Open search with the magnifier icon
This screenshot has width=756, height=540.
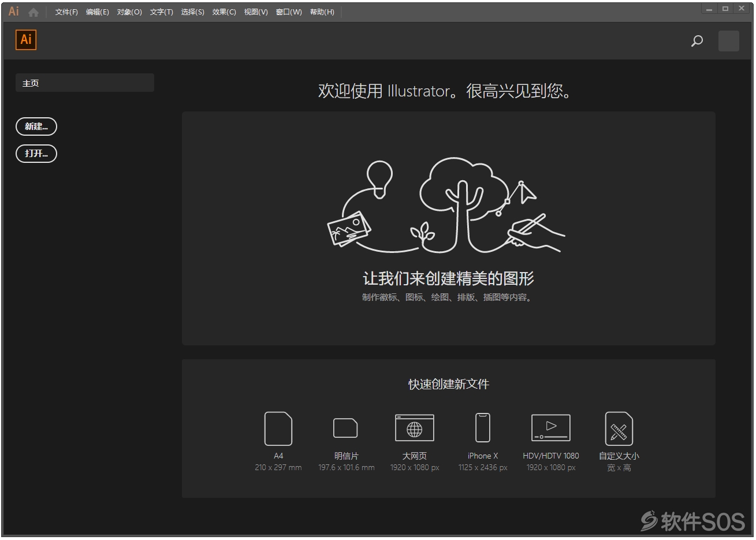click(x=697, y=41)
